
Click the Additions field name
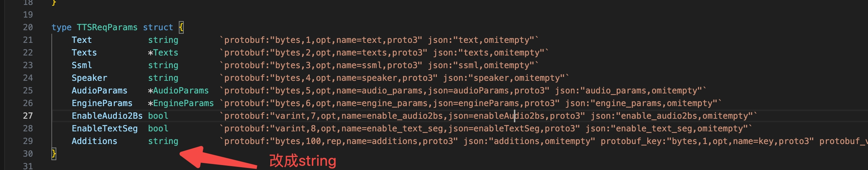click(94, 141)
